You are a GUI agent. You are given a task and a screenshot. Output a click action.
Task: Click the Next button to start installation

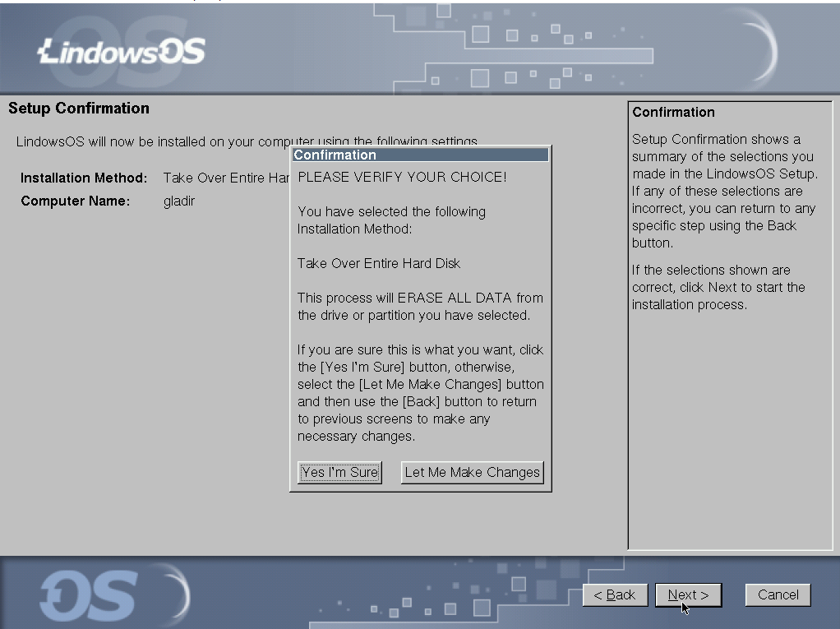[x=689, y=594]
